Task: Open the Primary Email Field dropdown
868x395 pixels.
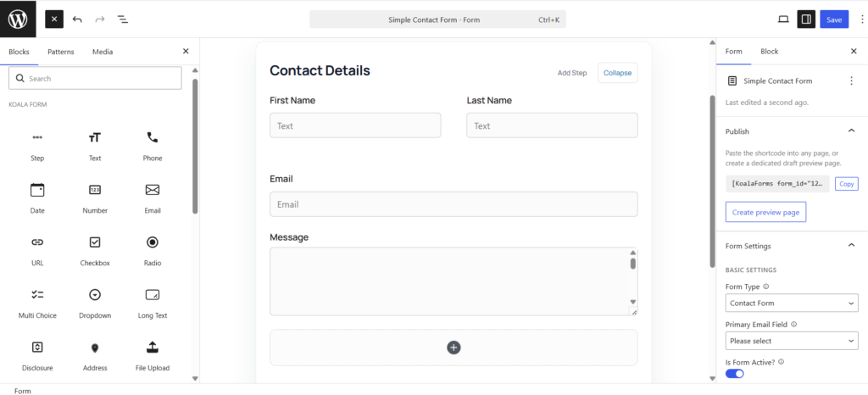Action: coord(792,341)
